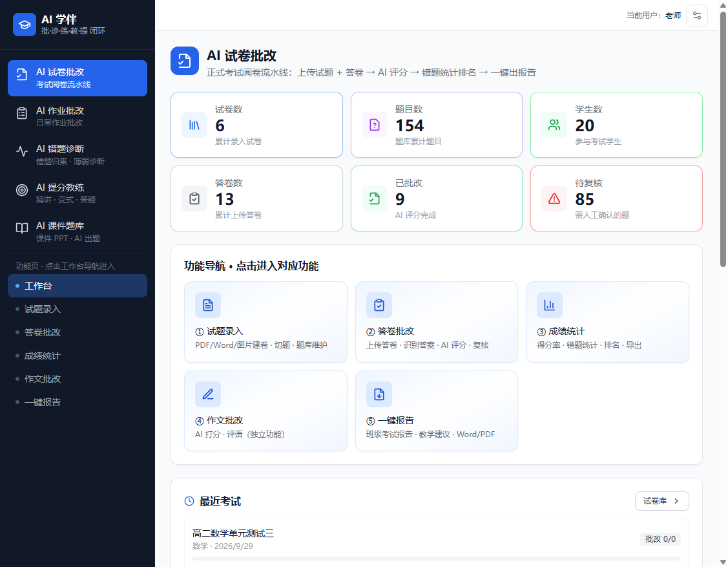Click the AI 学伴 graduation cap logo

click(25, 25)
